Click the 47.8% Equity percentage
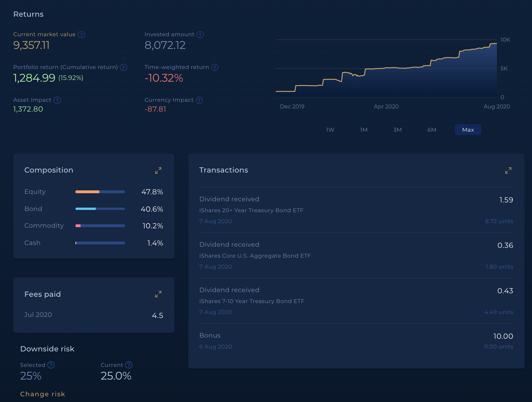Screen dimensions: 532x402 coord(152,192)
